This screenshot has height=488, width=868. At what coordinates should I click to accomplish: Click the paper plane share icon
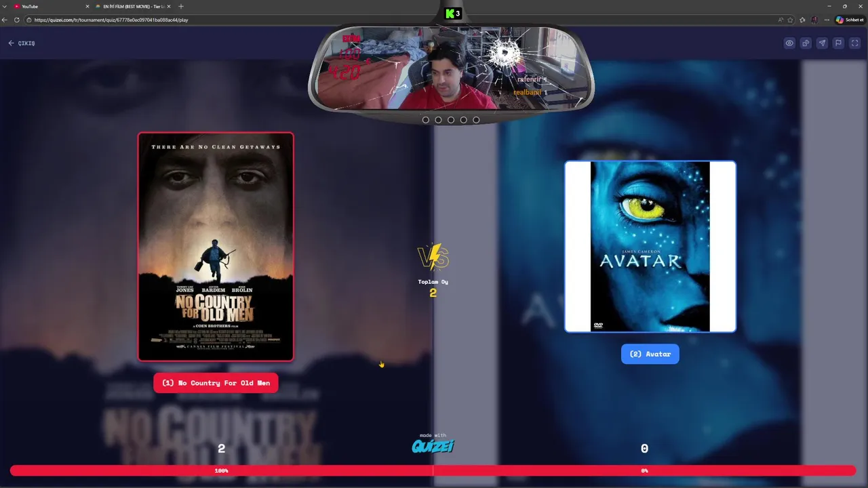click(x=822, y=43)
